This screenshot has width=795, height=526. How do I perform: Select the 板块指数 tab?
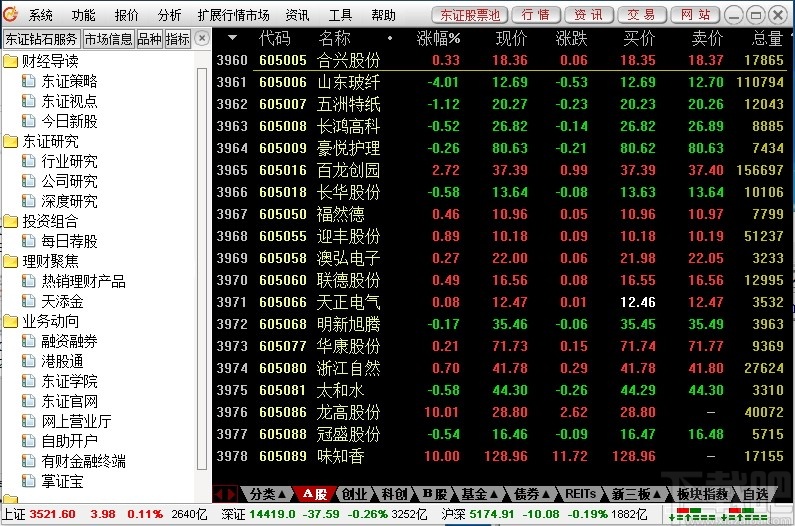pos(702,494)
